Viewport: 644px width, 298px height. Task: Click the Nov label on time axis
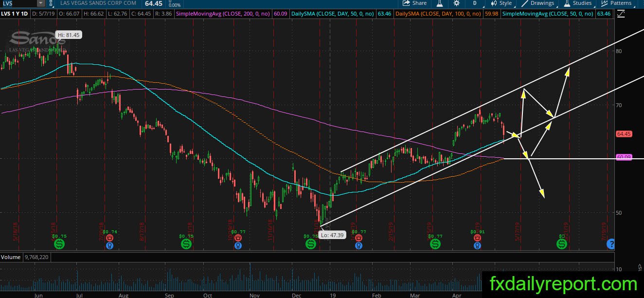(x=254, y=295)
